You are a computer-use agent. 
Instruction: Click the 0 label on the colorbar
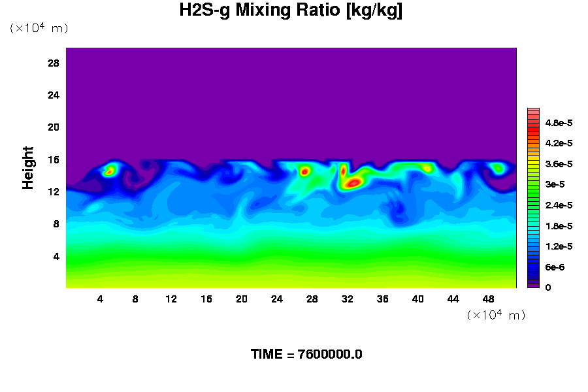[x=548, y=287]
